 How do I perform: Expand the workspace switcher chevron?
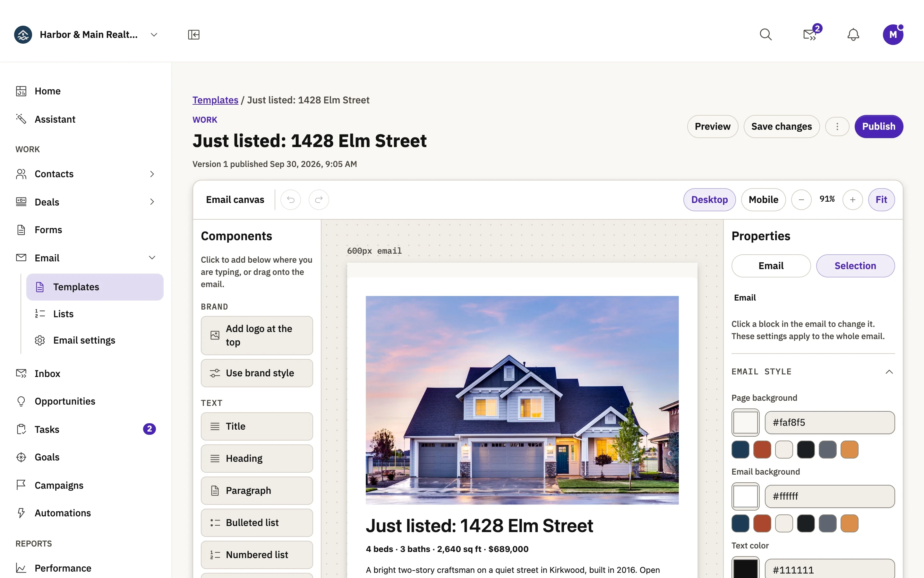click(154, 34)
